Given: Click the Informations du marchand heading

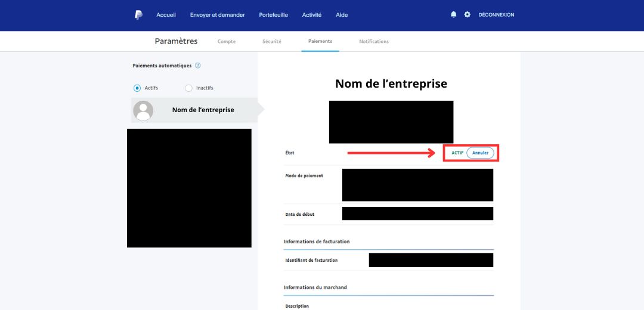Looking at the screenshot, I should 315,287.
